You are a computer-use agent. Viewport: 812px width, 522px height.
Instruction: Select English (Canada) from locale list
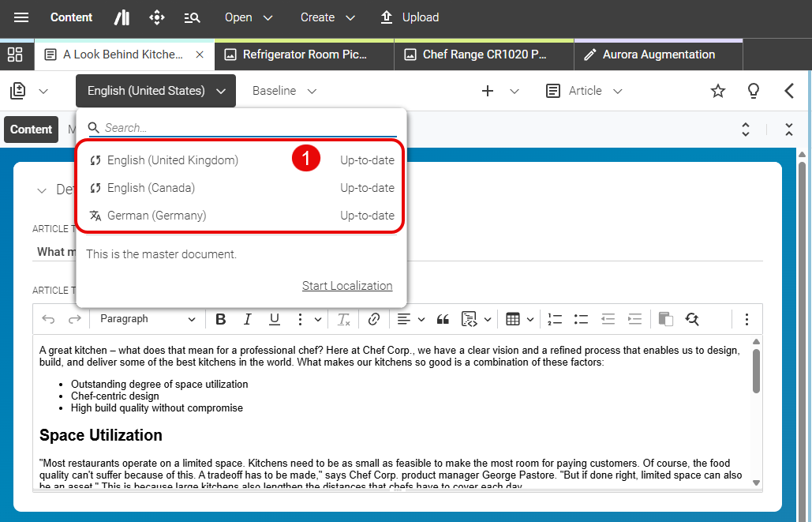(151, 188)
